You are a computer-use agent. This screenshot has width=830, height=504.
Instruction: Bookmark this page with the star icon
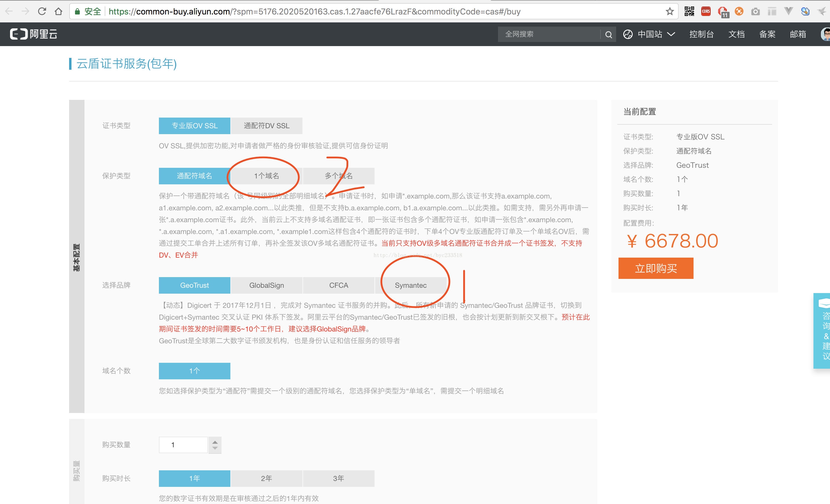coord(670,12)
